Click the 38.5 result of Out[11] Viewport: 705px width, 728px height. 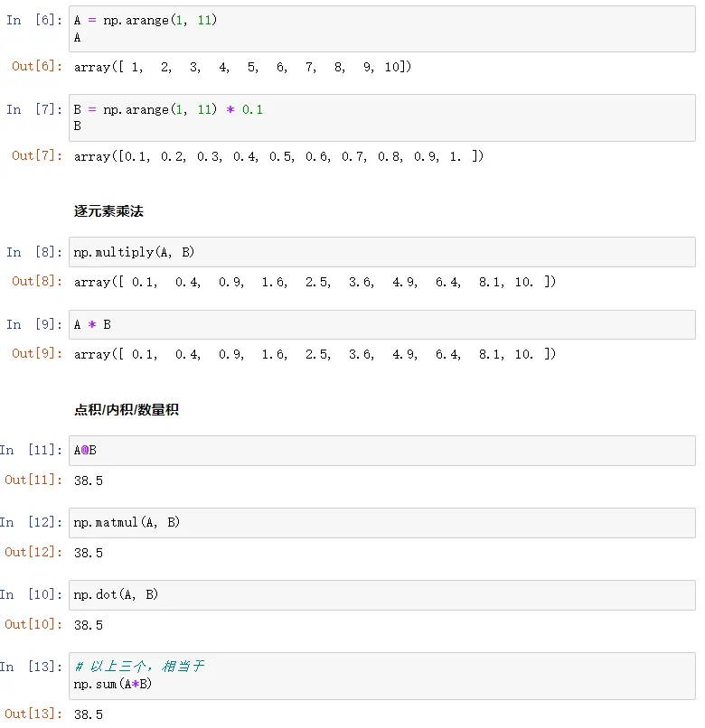click(89, 481)
